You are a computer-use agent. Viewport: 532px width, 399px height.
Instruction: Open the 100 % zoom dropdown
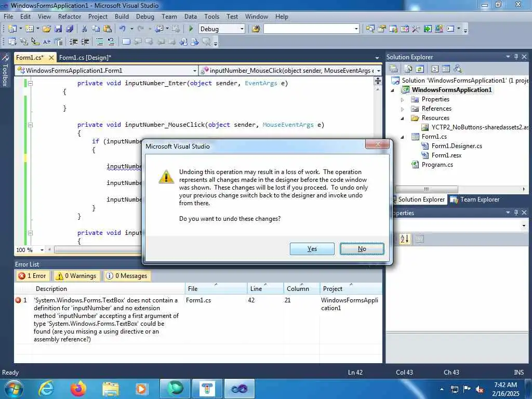tap(42, 250)
